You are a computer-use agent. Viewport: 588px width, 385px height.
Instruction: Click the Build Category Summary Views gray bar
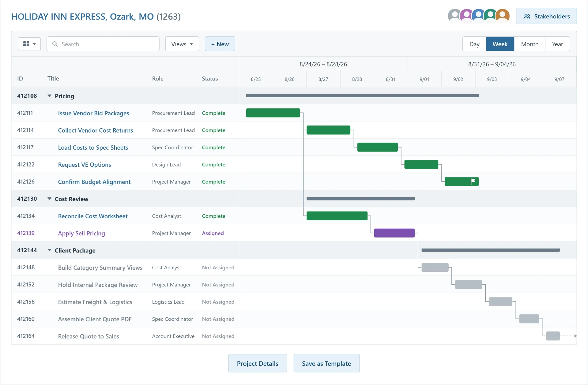[x=435, y=267]
